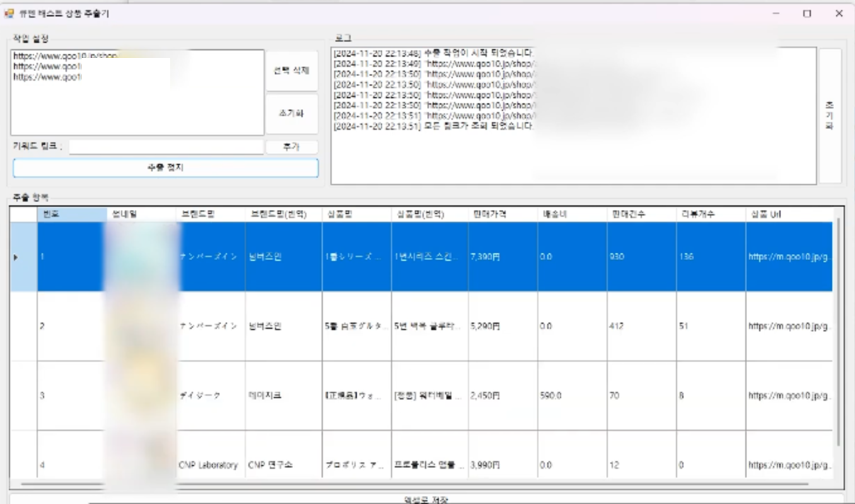Screen dimensions: 855x504
Task: Click the 브랜드명 (brand name) column header
Action: [x=211, y=214]
